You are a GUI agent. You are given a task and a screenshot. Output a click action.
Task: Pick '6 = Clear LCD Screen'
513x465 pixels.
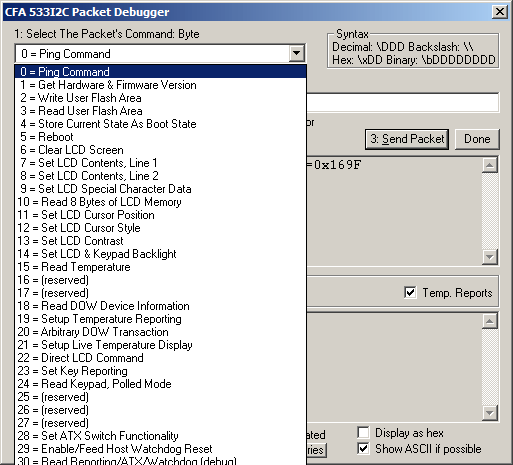coord(160,150)
